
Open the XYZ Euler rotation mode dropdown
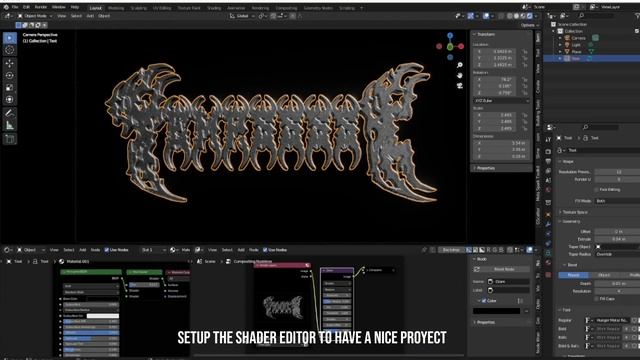[502, 100]
